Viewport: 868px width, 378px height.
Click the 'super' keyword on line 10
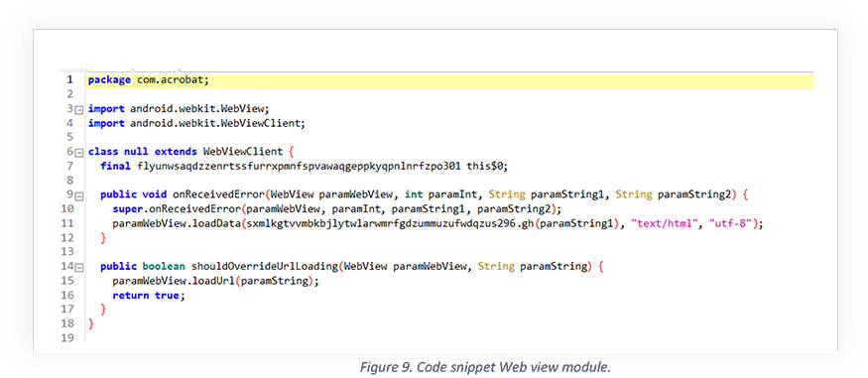pos(127,208)
